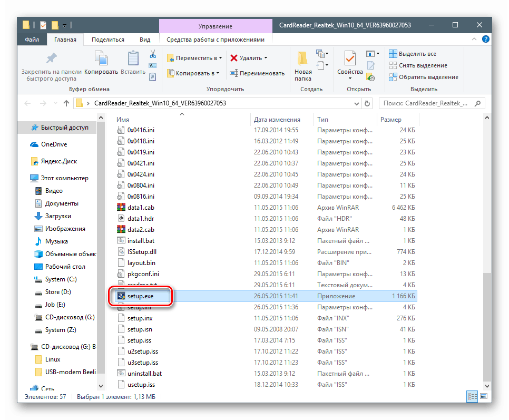Image resolution: width=509 pixels, height=420 pixels.
Task: Click the quick access Properties icon in title bar
Action: [43, 25]
